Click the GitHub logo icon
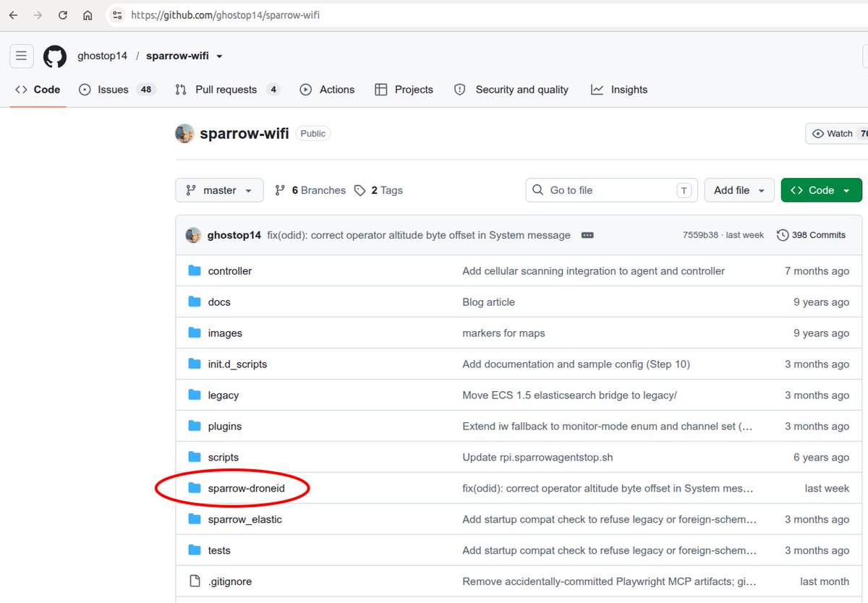868x603 pixels. tap(55, 56)
